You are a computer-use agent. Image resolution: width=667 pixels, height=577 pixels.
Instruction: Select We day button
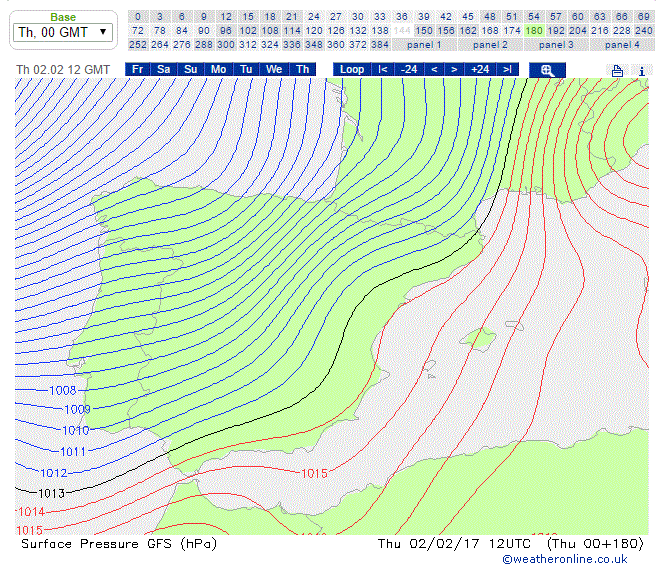coord(274,69)
